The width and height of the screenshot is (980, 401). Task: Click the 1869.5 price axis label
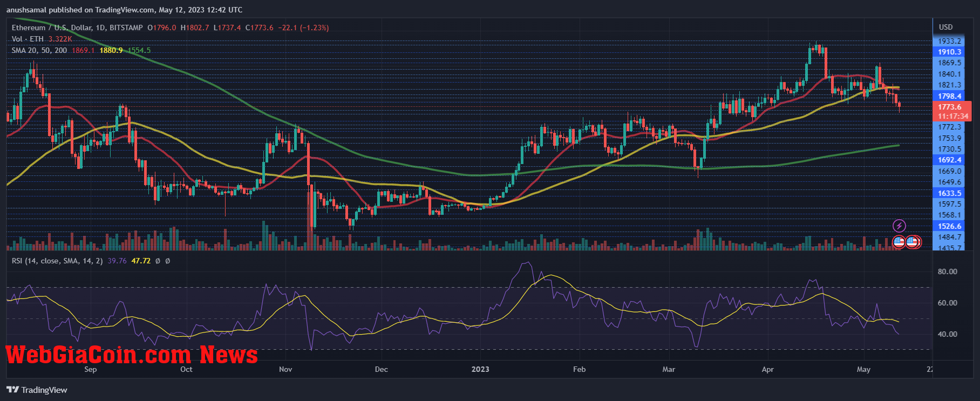pos(950,63)
